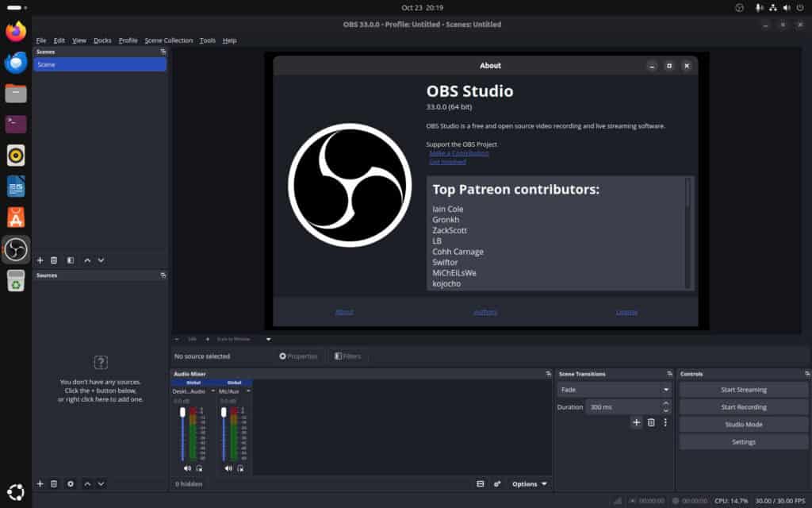This screenshot has width=812, height=508.
Task: Open scene filters icon in Scenes panel
Action: point(71,260)
